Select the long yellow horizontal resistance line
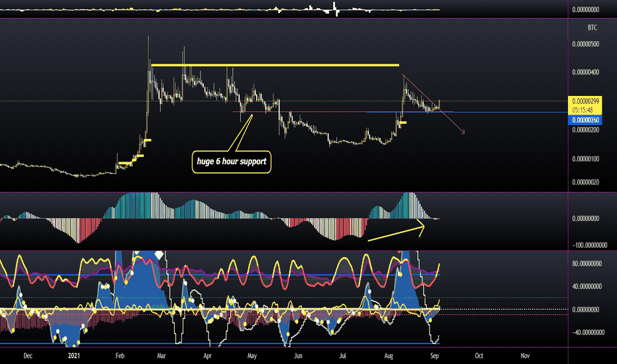 (x=275, y=66)
